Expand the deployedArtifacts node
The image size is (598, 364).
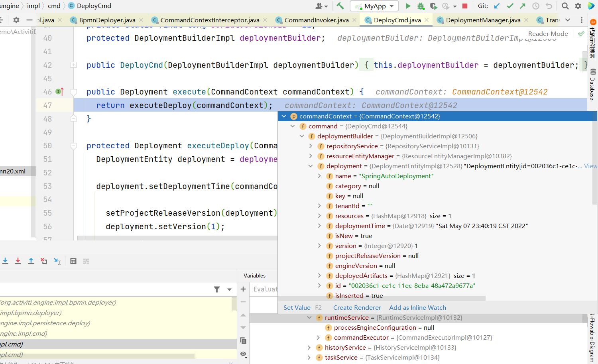point(319,276)
